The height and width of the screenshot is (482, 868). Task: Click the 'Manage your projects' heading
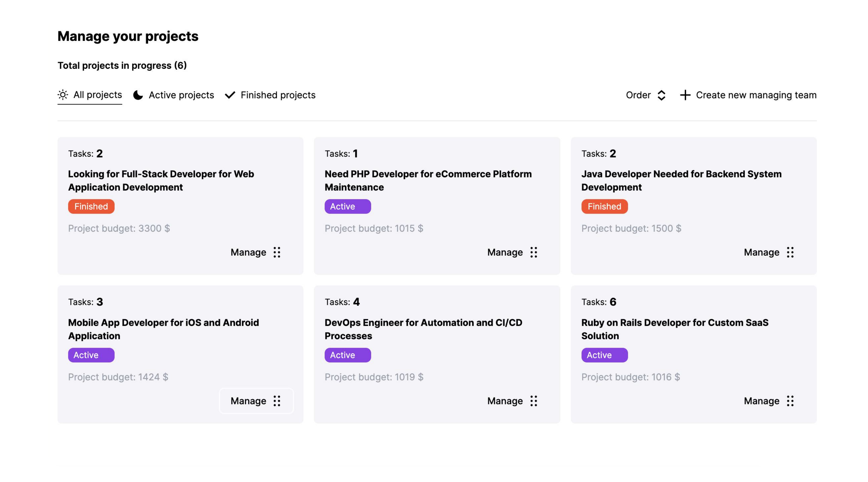128,36
